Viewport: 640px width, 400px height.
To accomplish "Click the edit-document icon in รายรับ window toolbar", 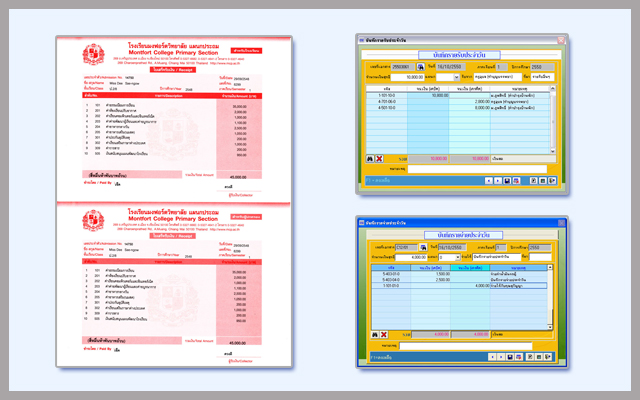I will (x=533, y=180).
